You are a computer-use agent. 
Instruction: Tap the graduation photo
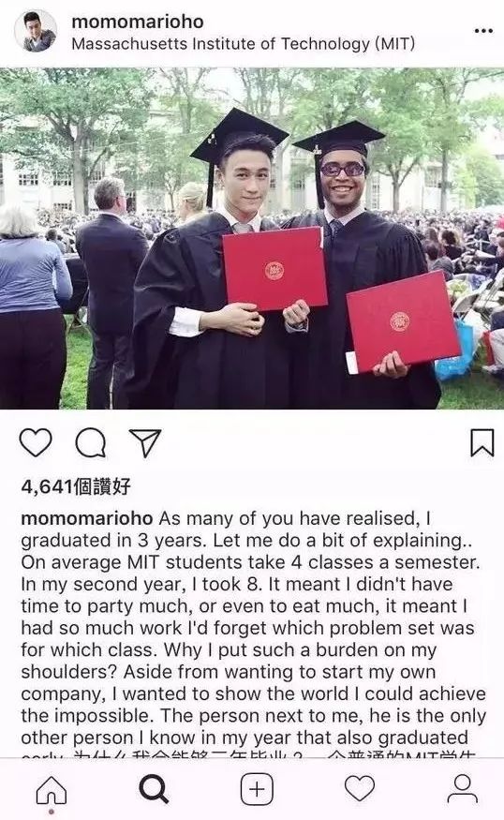(252, 238)
